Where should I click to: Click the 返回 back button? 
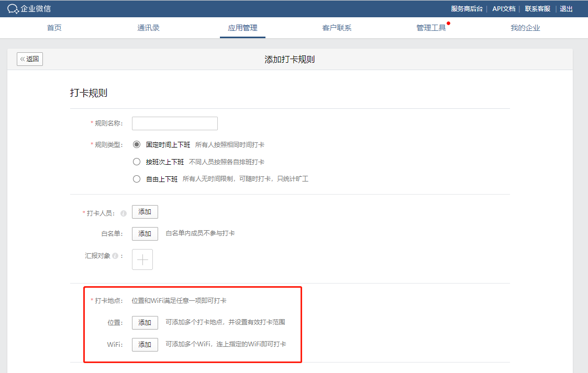pos(30,59)
